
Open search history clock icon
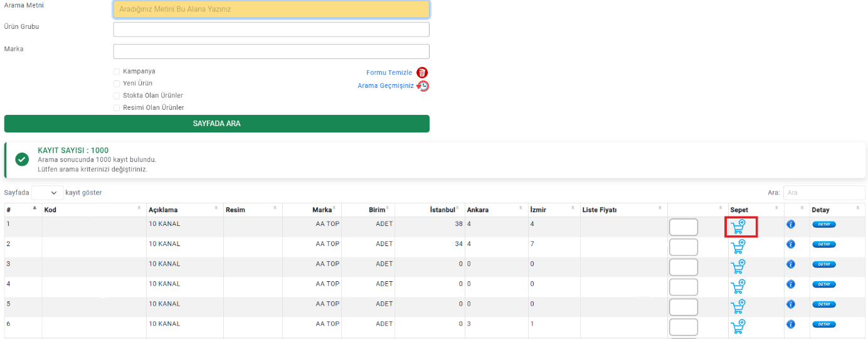[423, 86]
